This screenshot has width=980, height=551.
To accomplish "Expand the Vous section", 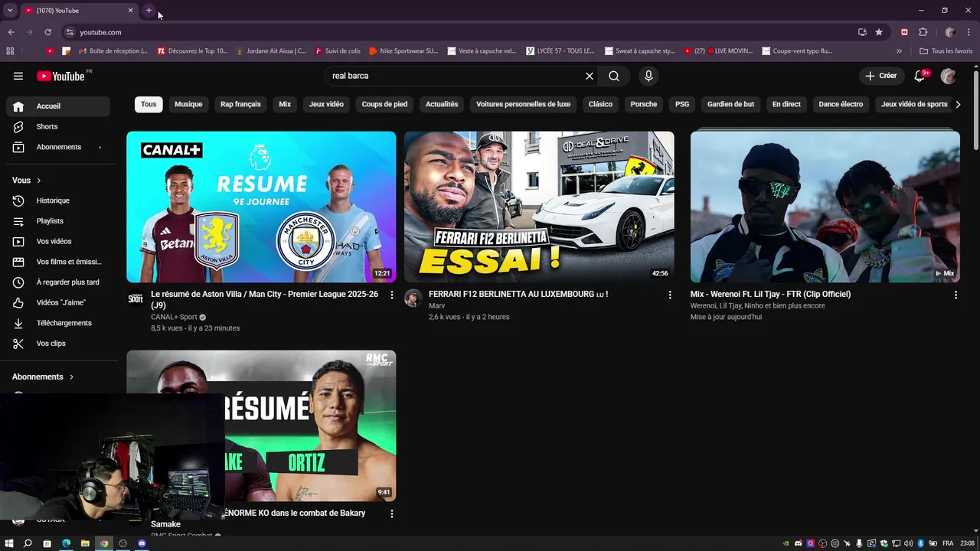I will pyautogui.click(x=27, y=181).
